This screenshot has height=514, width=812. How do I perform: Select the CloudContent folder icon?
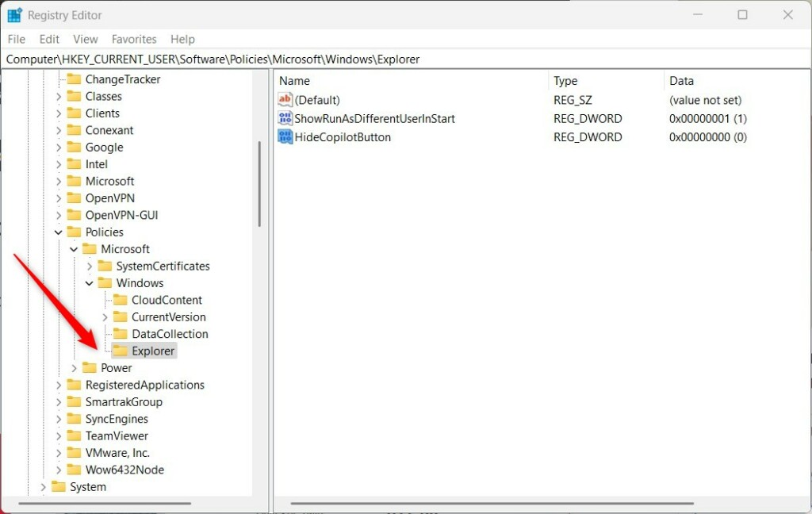[x=119, y=300]
